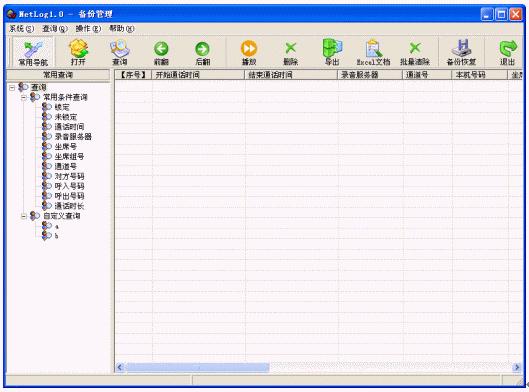
Task: Select the 通话时间 query item
Action: (x=69, y=127)
